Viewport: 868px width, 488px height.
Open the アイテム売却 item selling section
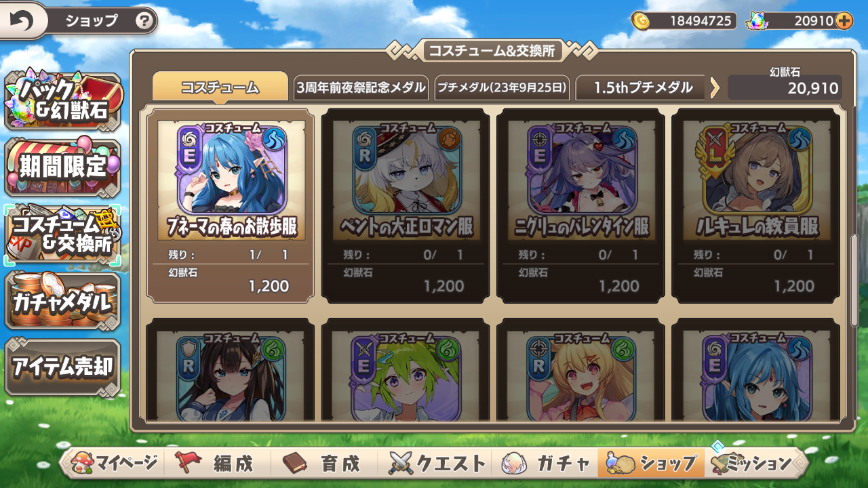[62, 367]
